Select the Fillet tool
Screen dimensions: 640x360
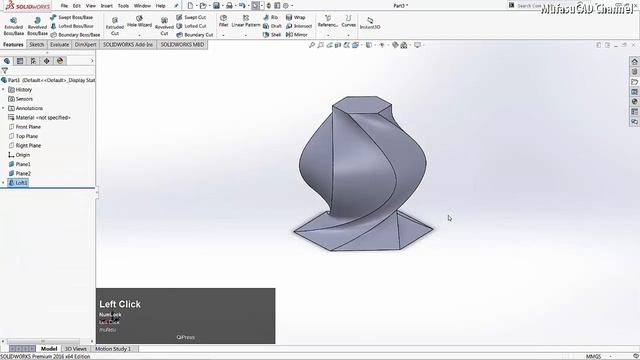(x=223, y=21)
